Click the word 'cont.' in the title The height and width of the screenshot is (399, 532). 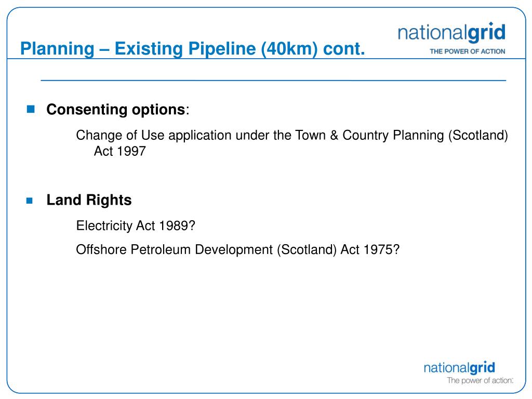click(x=344, y=49)
